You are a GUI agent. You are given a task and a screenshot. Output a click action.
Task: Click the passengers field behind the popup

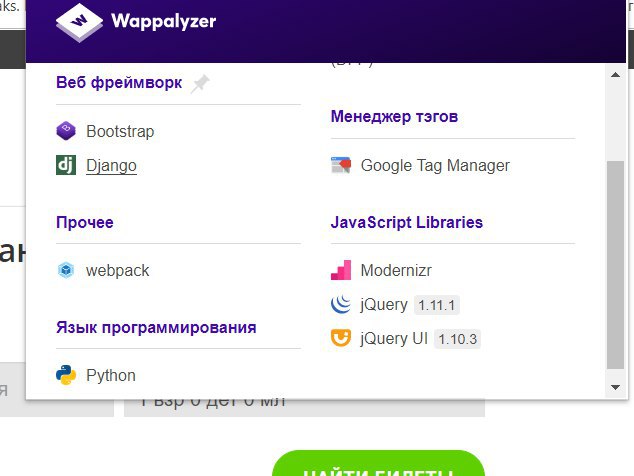point(304,408)
